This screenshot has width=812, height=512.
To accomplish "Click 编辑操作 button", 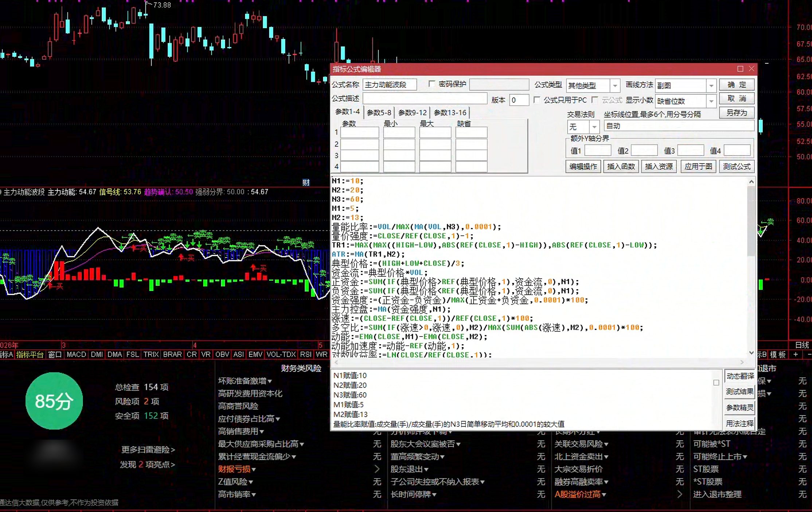I will click(x=583, y=166).
